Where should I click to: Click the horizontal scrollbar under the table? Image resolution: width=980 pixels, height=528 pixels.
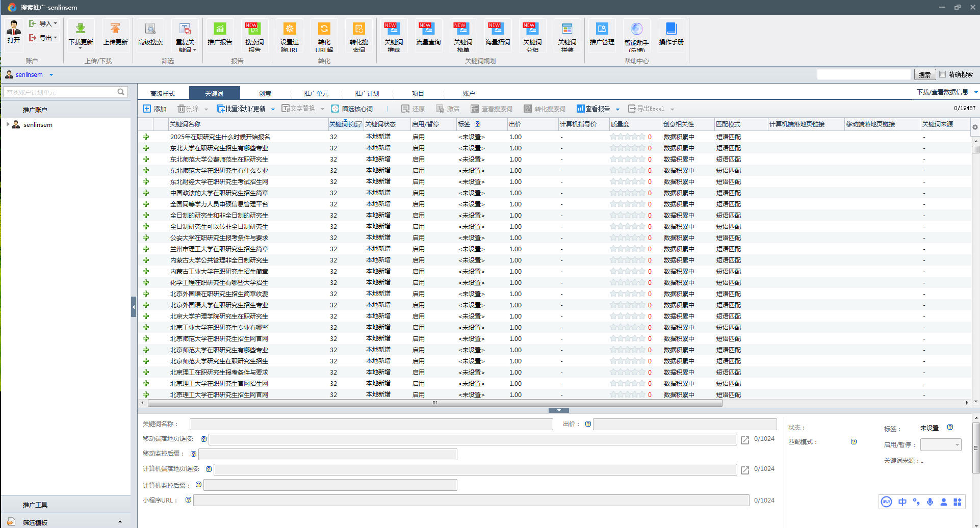(434, 403)
